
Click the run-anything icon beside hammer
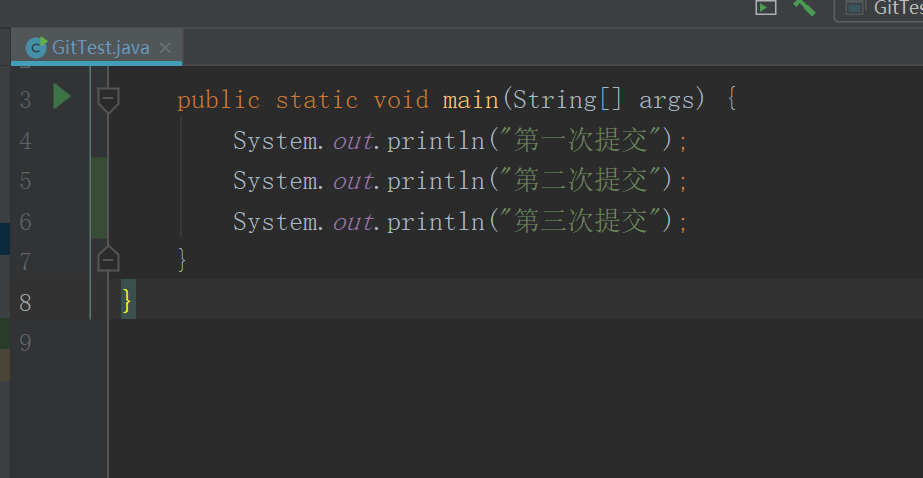click(x=766, y=7)
